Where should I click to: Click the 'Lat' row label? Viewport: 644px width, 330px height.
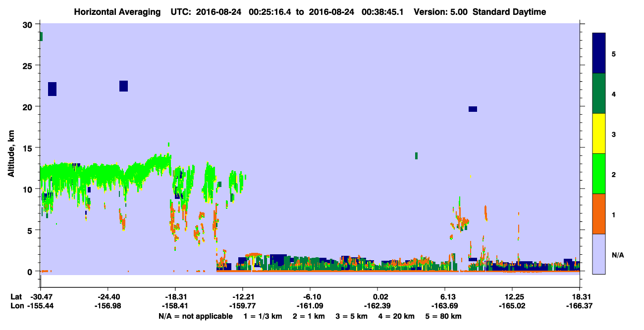[x=16, y=297]
